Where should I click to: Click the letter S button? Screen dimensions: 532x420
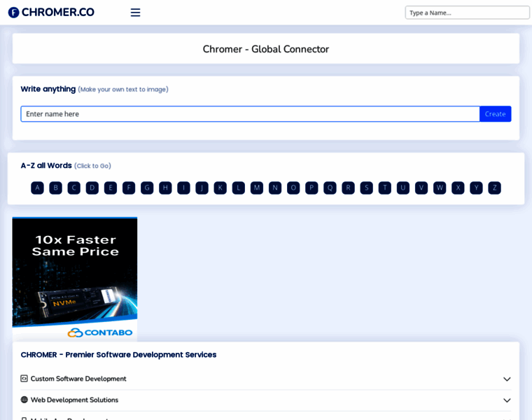[x=367, y=188]
